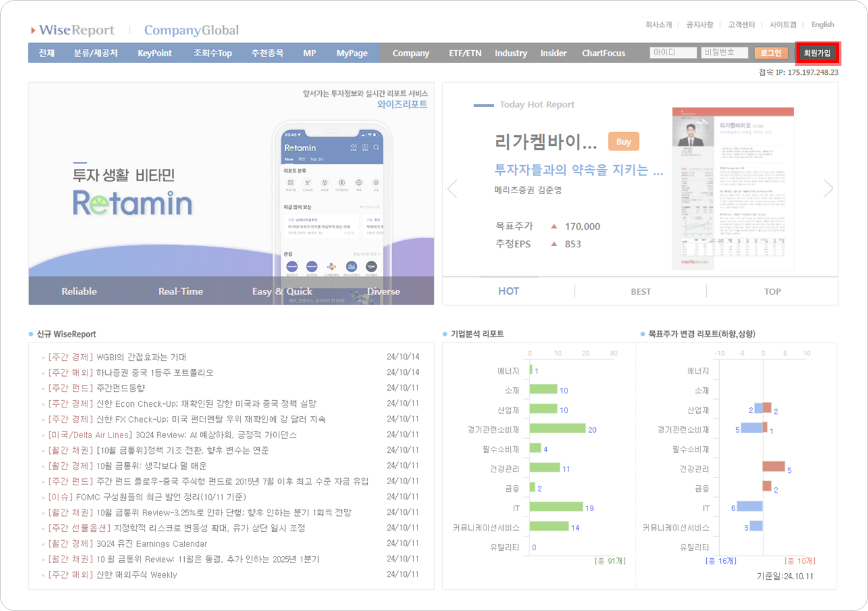Open the ETF/ETN menu item
Image resolution: width=868 pixels, height=611 pixels.
pos(465,53)
